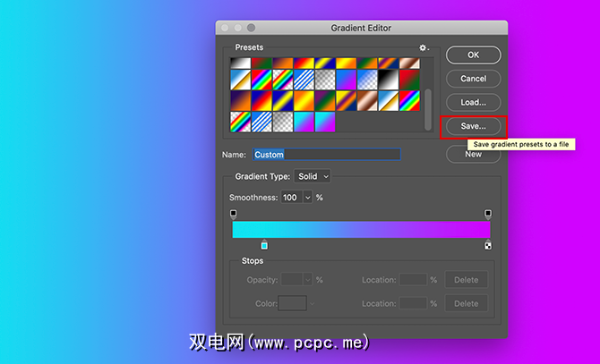Select the left opacity stop above gradient bar
Image resolution: width=600 pixels, height=364 pixels.
pos(234,214)
